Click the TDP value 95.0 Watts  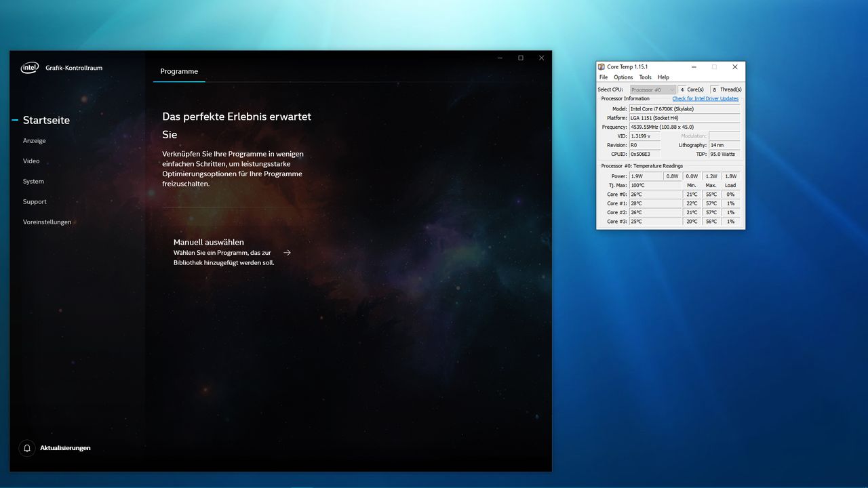click(724, 154)
